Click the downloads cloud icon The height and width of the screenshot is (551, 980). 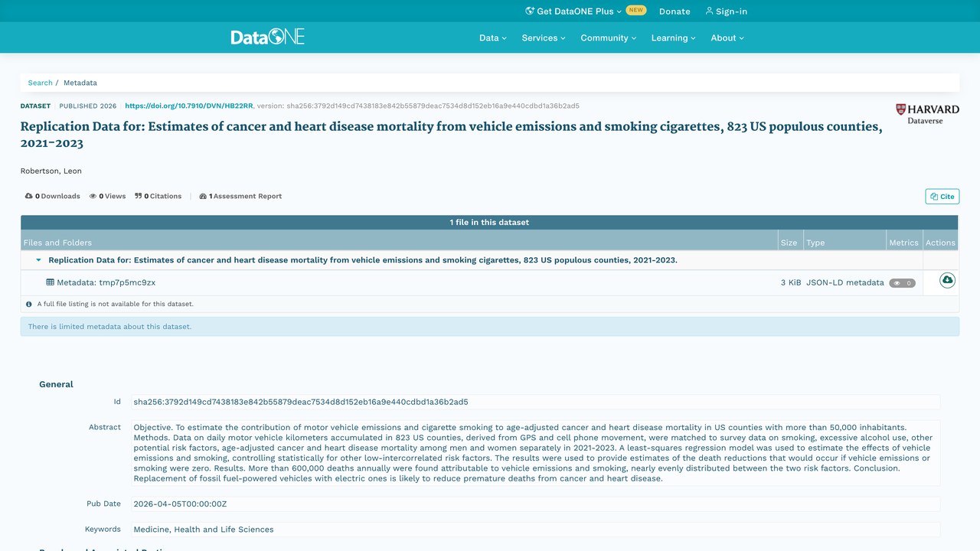29,196
